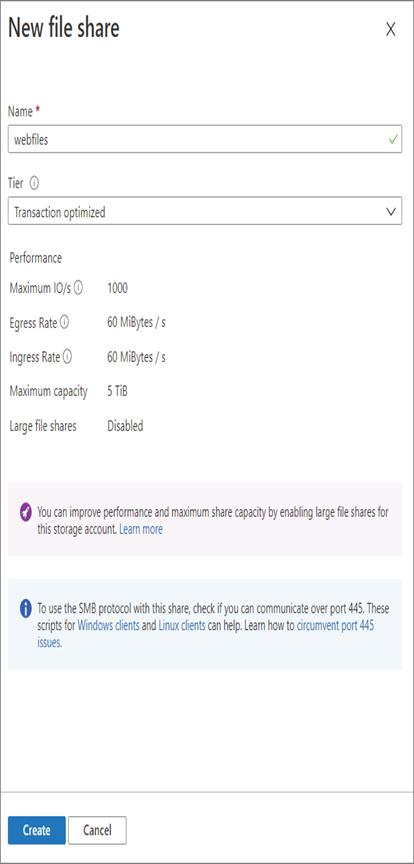Click the purple rocket icon in banner
The width and height of the screenshot is (414, 864).
coord(25,513)
